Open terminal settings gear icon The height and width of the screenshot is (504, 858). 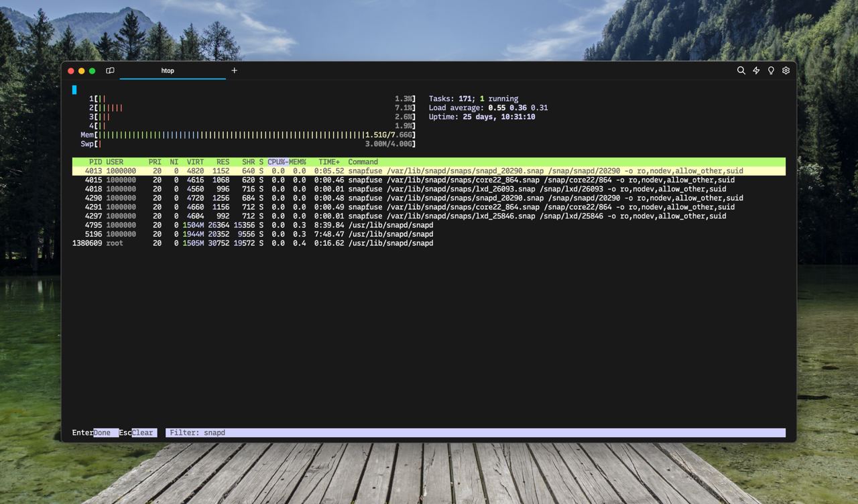786,70
